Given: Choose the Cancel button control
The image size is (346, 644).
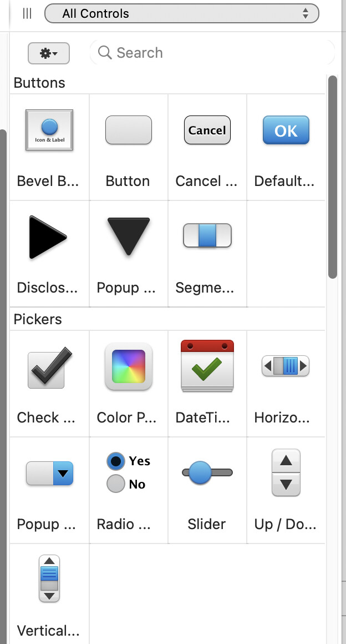Looking at the screenshot, I should tap(207, 130).
